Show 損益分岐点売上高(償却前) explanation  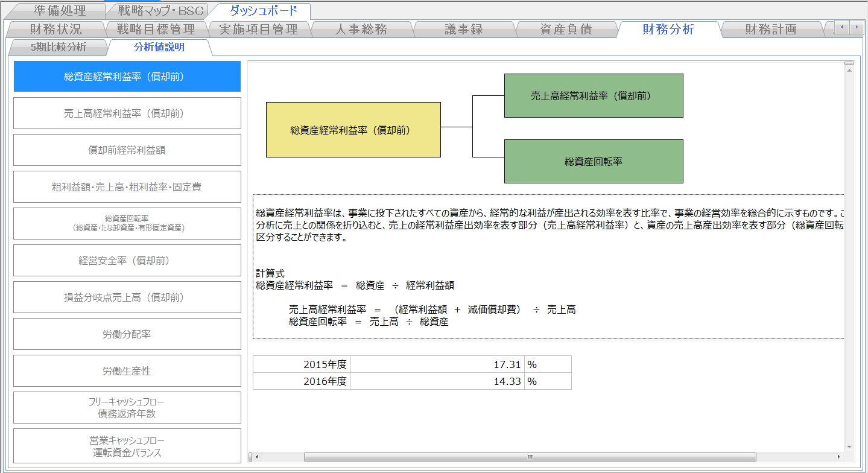(x=127, y=297)
